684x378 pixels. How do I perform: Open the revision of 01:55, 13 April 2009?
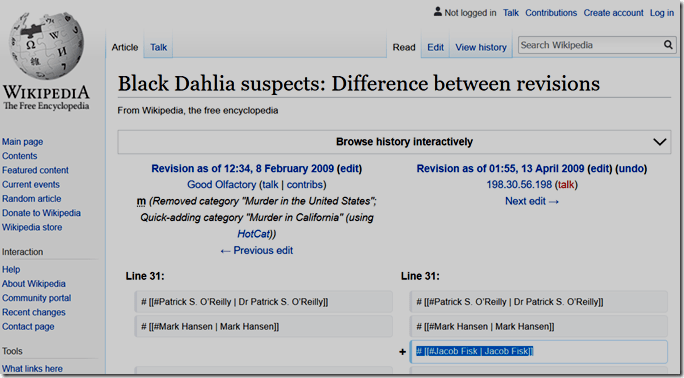tap(500, 169)
